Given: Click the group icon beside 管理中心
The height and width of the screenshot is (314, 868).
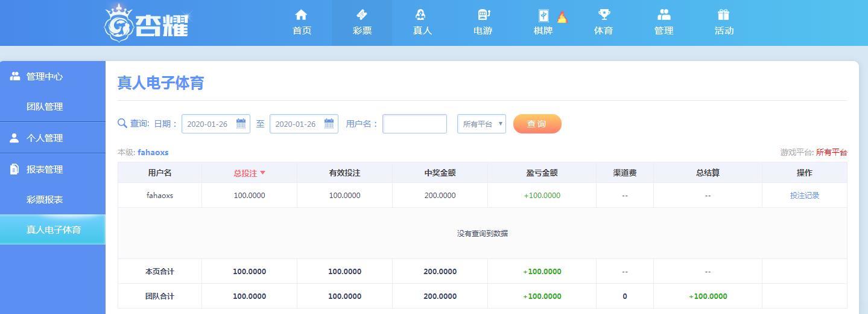Looking at the screenshot, I should [x=15, y=76].
